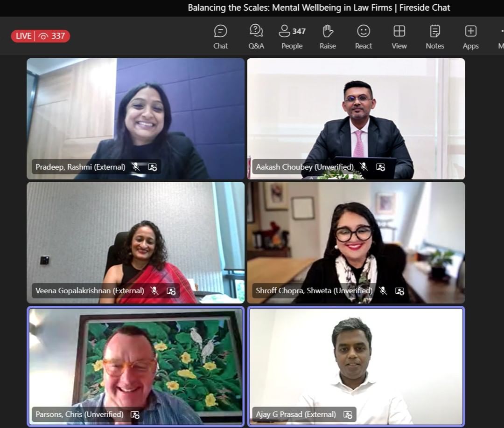Click camera icon beside Pradeep, Rashmi label

152,167
